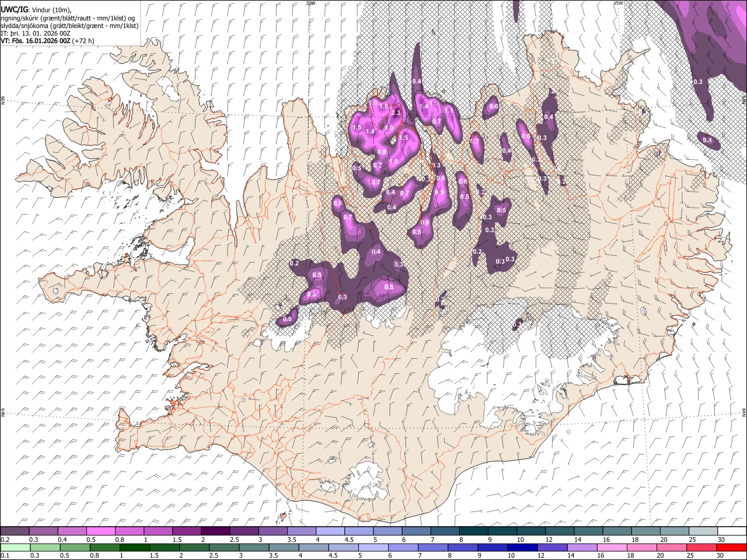The width and height of the screenshot is (747, 560).
Task: Click the 0.2 label in top legend row
Action: click(5, 540)
